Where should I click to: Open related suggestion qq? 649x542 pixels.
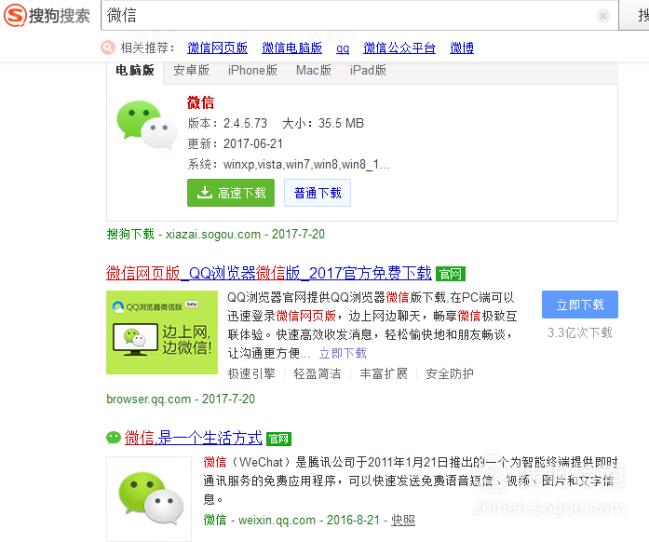coord(342,49)
